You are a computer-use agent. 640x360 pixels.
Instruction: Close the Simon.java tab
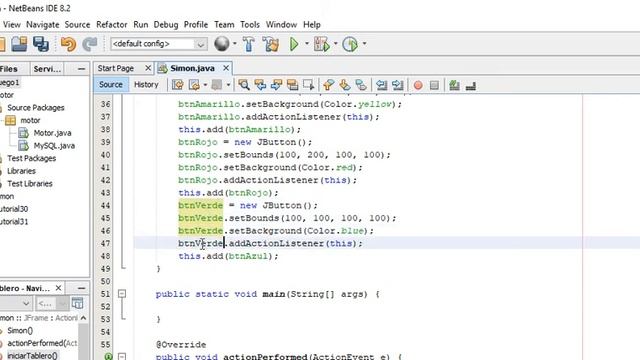[226, 68]
